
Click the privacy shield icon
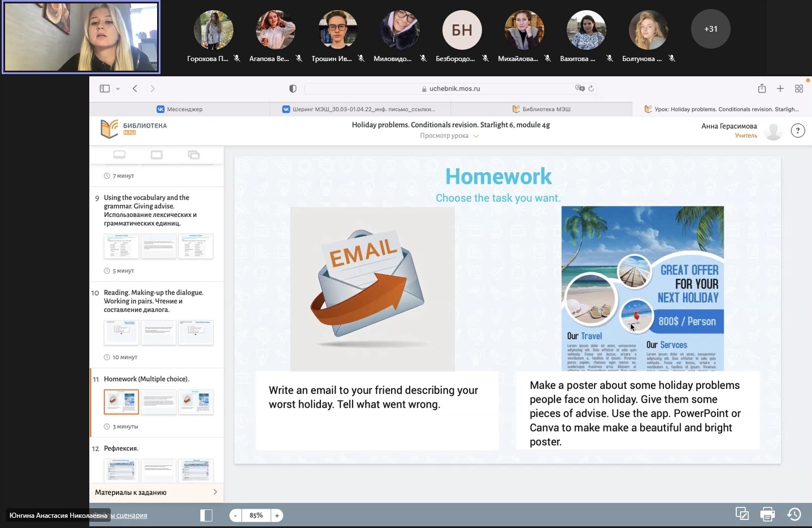pos(293,89)
